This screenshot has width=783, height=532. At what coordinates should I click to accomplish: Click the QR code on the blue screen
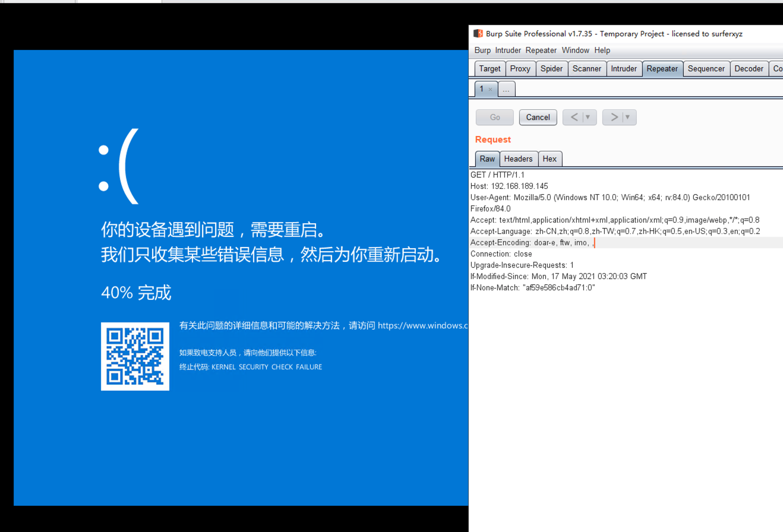pos(135,356)
